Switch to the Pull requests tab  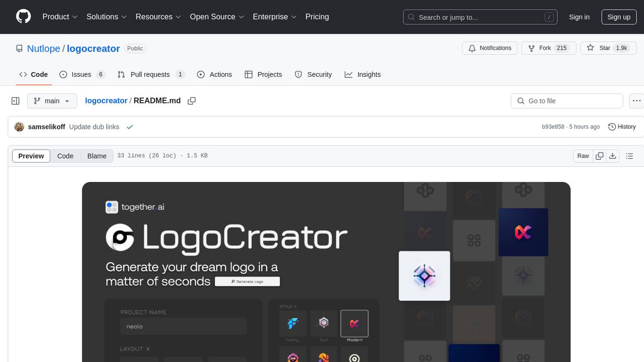pyautogui.click(x=151, y=74)
